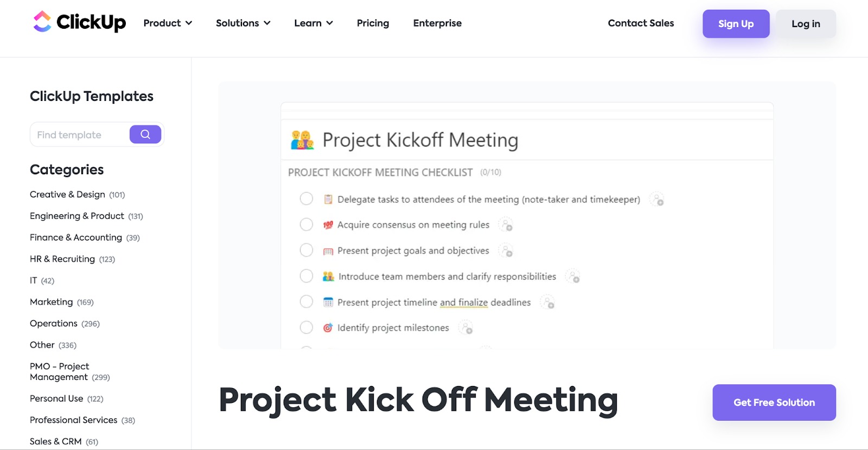
Task: Check the Present project goals and objectives circle
Action: tap(306, 250)
